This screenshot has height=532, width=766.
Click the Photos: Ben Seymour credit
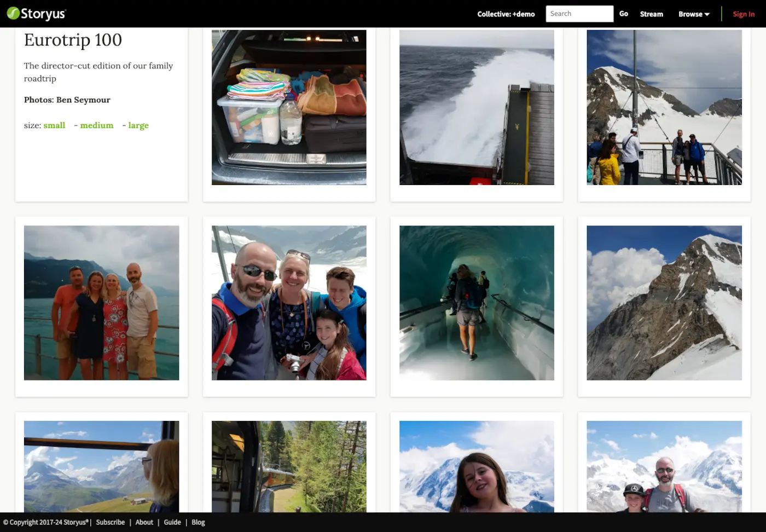coord(67,100)
